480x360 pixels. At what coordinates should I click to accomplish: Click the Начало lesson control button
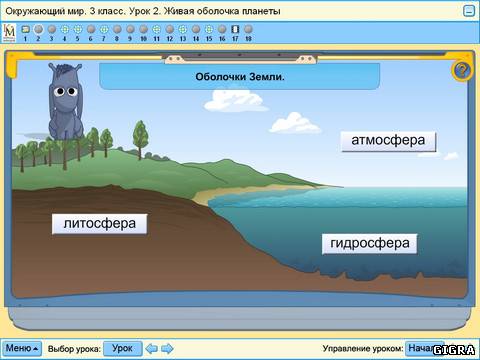[x=424, y=349]
